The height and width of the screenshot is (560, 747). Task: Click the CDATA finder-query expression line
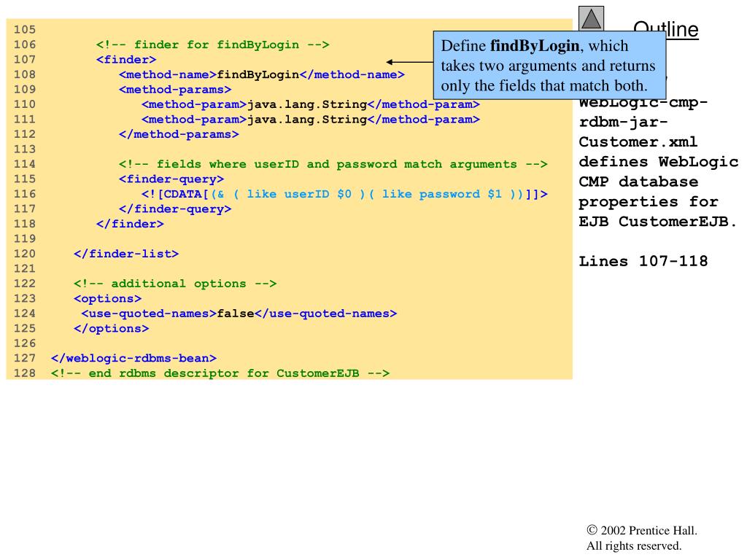(344, 194)
